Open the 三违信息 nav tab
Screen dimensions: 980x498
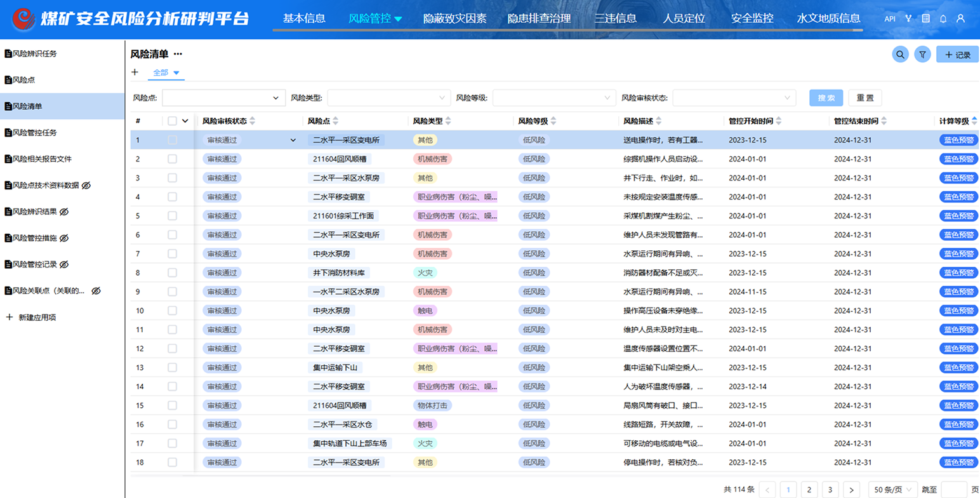pos(616,19)
